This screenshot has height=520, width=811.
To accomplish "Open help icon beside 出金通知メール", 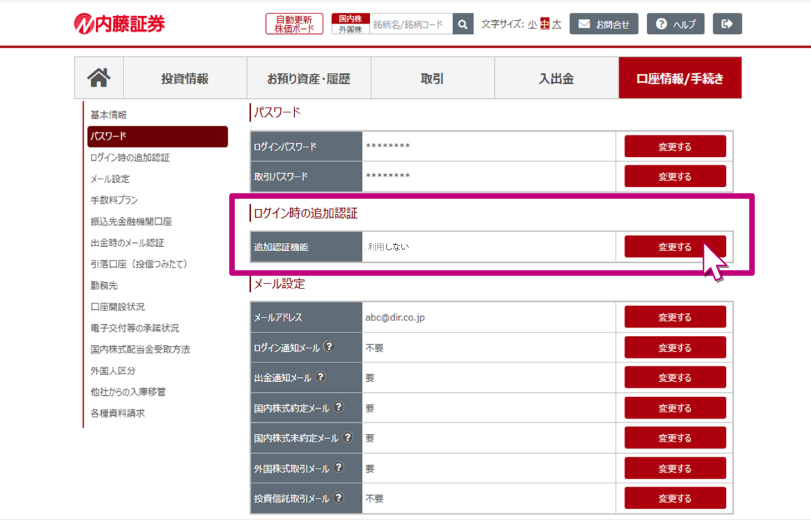I will point(320,377).
